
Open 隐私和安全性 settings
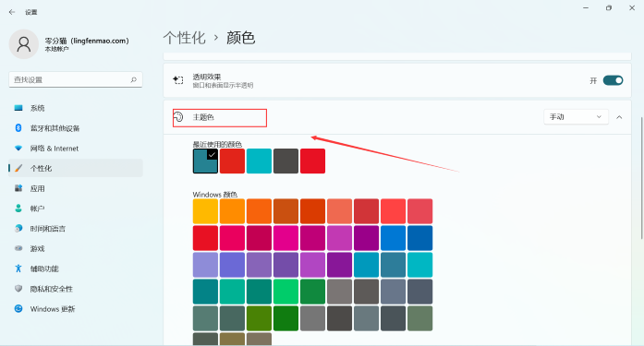(x=76, y=289)
